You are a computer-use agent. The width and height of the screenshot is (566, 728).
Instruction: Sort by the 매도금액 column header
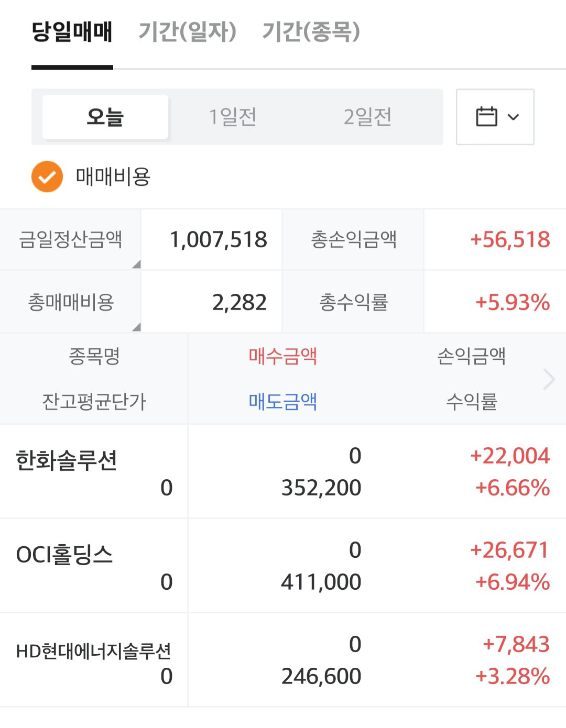(x=283, y=402)
